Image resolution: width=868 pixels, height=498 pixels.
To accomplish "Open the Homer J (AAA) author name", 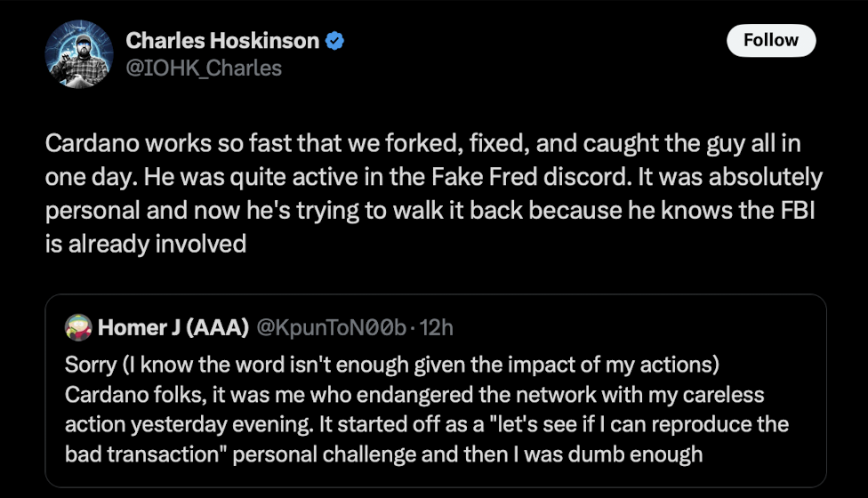I will click(x=173, y=327).
